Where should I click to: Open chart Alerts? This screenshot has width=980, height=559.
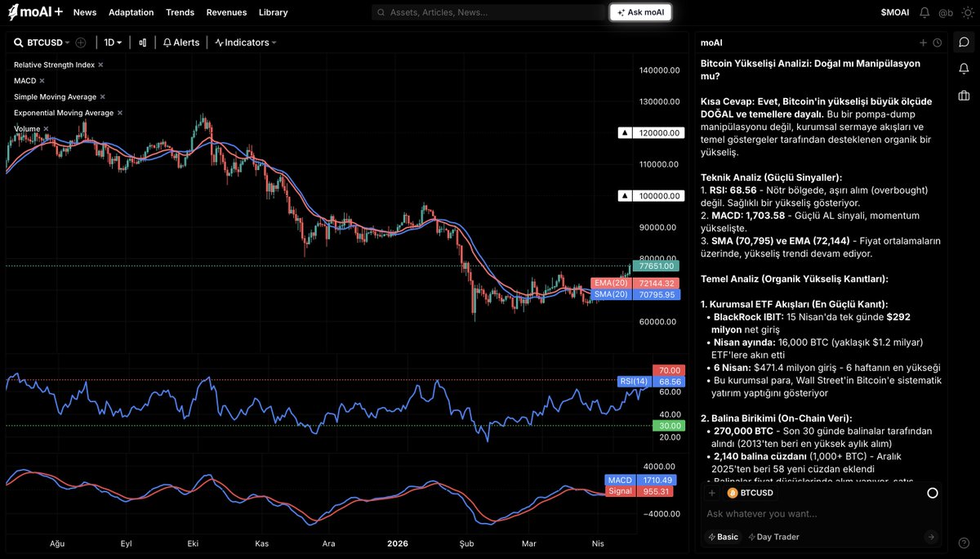pos(181,42)
